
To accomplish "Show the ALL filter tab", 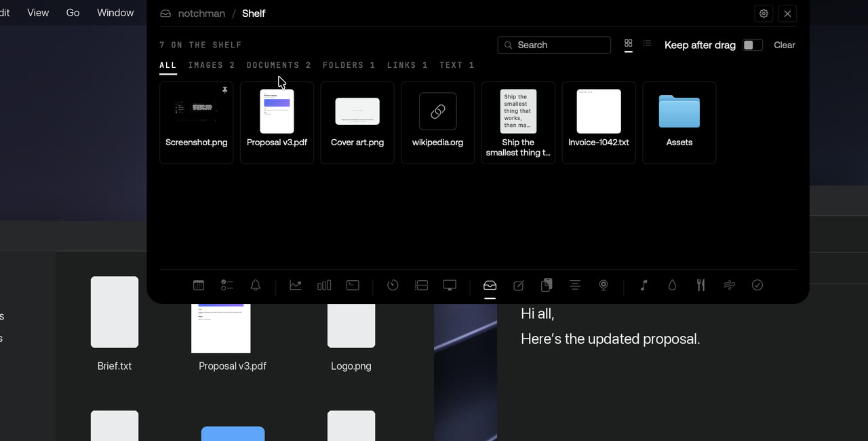I will tap(168, 65).
